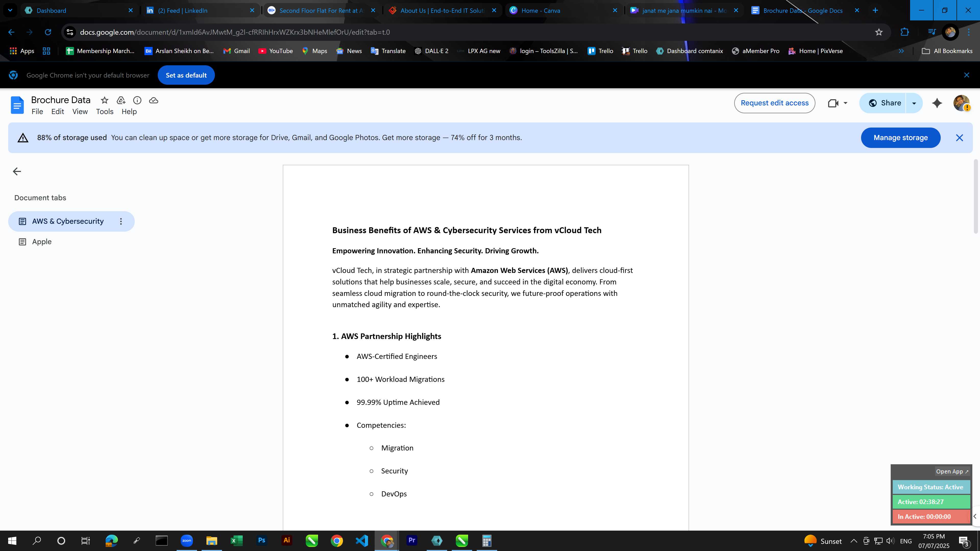Open the Tools menu
980x551 pixels.
click(x=105, y=112)
